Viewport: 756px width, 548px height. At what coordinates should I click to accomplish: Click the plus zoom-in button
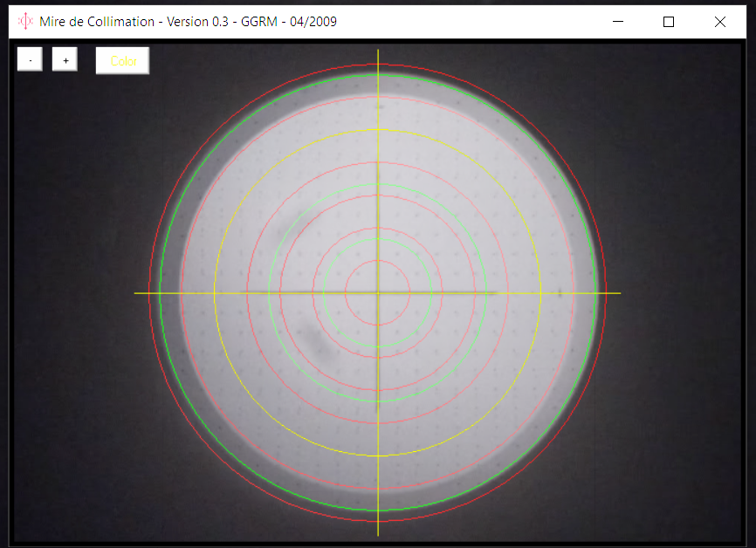pos(65,60)
